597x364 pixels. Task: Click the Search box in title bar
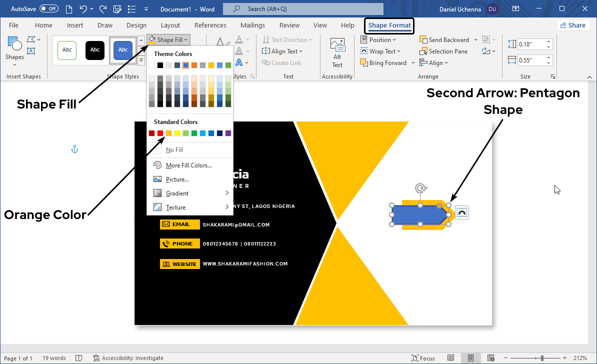click(303, 9)
